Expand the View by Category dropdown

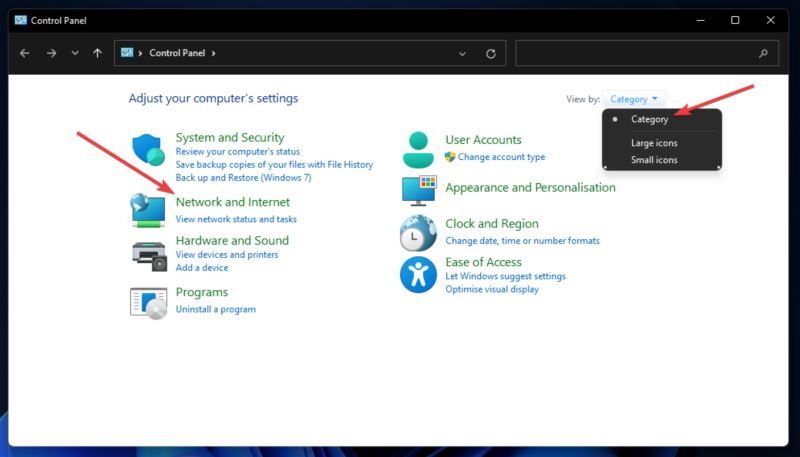point(634,99)
